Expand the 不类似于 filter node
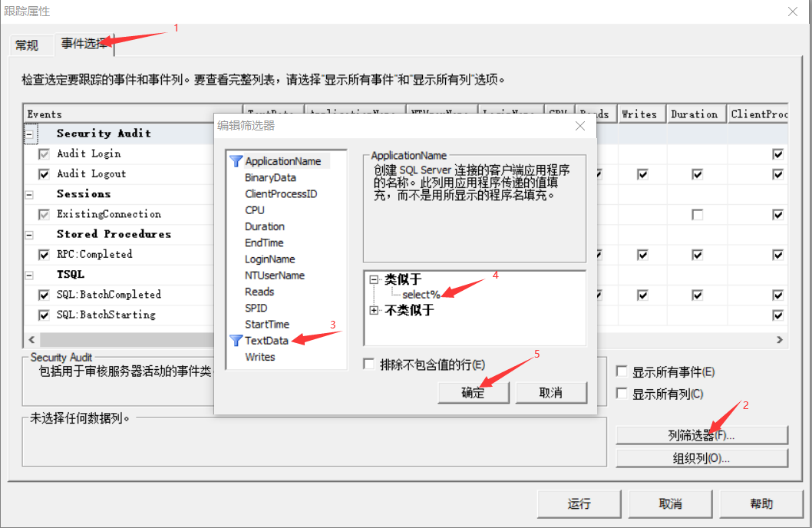812x528 pixels. (x=373, y=311)
